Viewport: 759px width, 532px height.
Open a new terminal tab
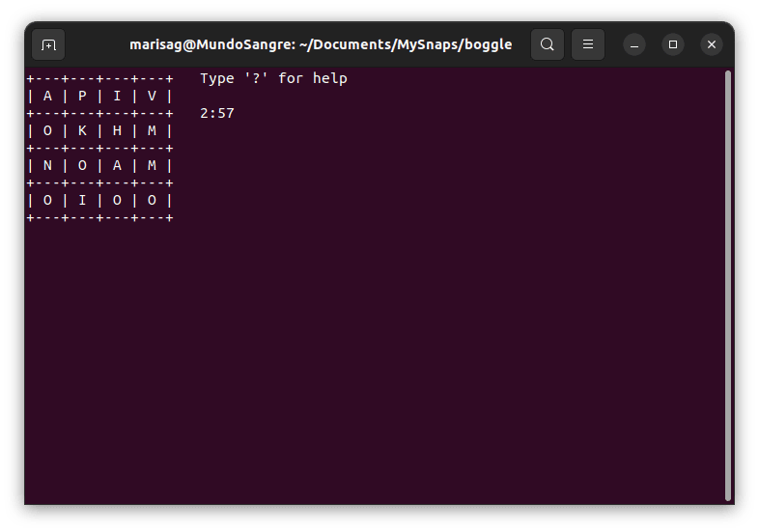[48, 44]
